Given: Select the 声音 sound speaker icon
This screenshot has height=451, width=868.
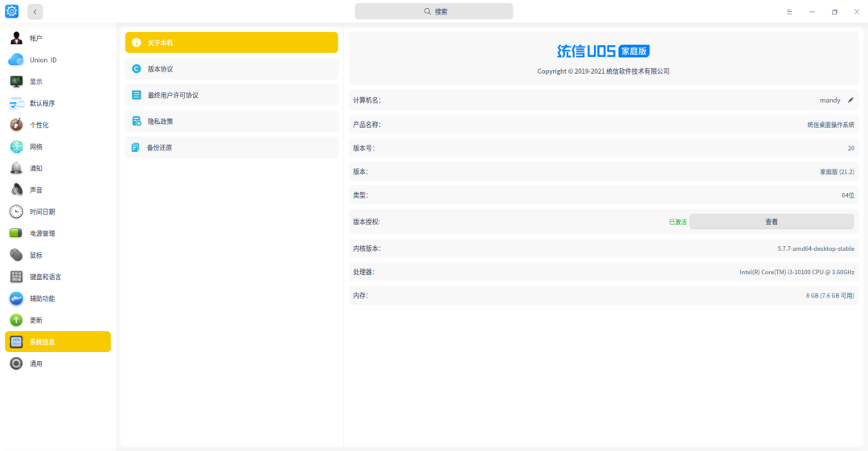Looking at the screenshot, I should [16, 190].
